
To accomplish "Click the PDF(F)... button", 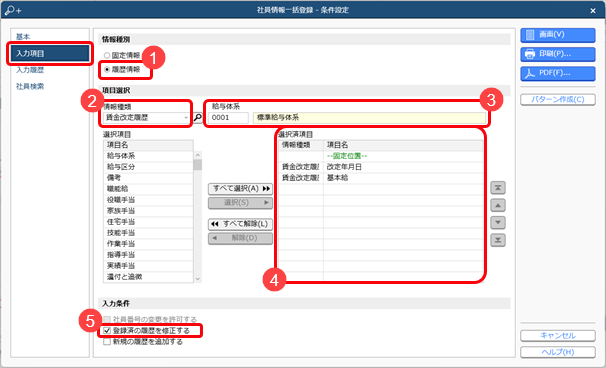I will click(x=558, y=73).
